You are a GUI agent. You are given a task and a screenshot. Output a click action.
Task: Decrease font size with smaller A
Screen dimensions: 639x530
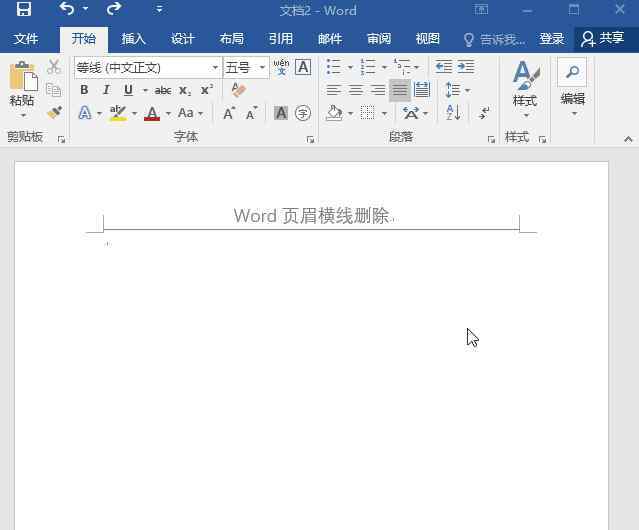coord(251,113)
